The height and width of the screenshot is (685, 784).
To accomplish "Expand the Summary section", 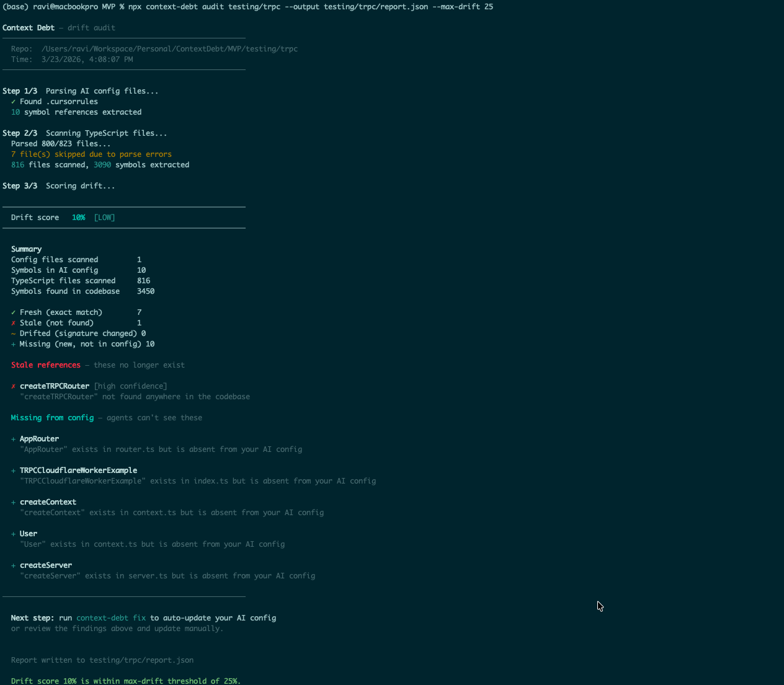I will click(26, 249).
